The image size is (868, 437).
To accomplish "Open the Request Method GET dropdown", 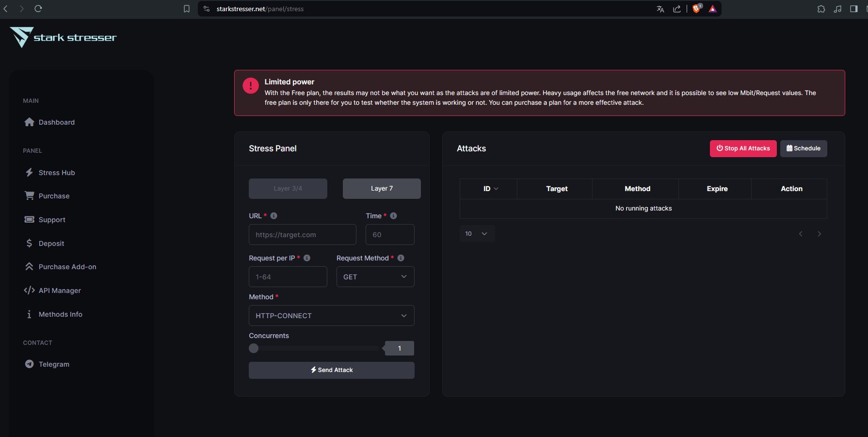I will [375, 277].
